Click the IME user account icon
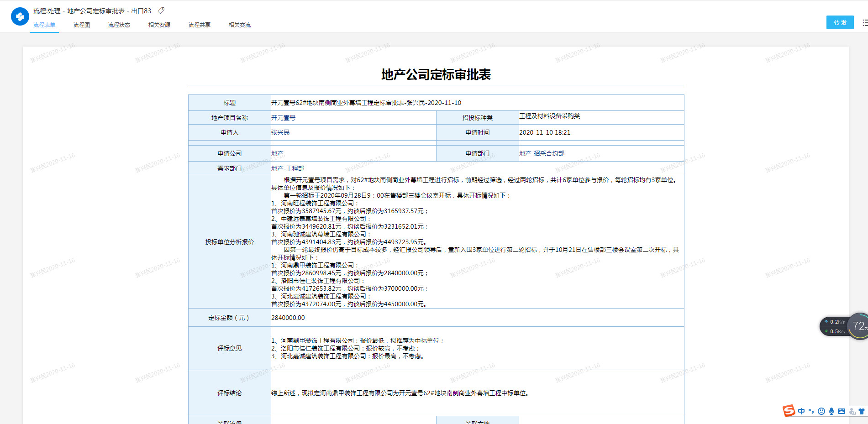Screen dimensions: 868x424 852,411
